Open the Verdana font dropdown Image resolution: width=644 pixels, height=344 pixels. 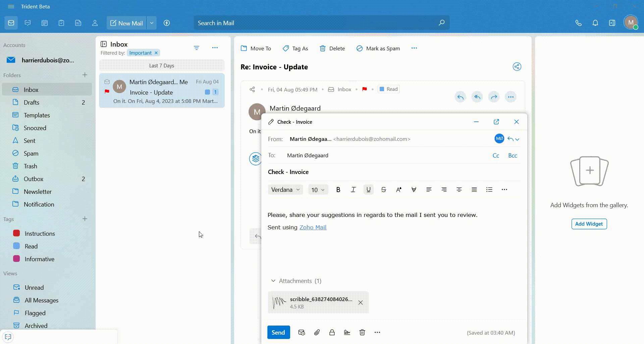285,190
